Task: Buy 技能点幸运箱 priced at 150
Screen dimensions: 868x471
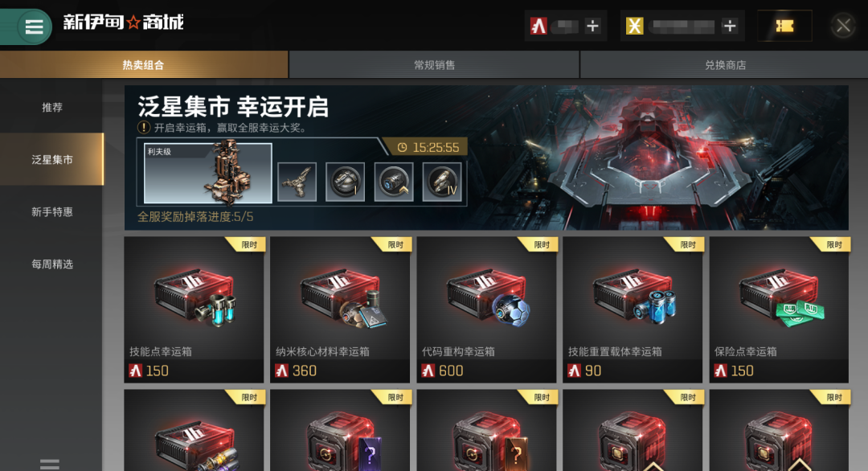Action: 194,309
